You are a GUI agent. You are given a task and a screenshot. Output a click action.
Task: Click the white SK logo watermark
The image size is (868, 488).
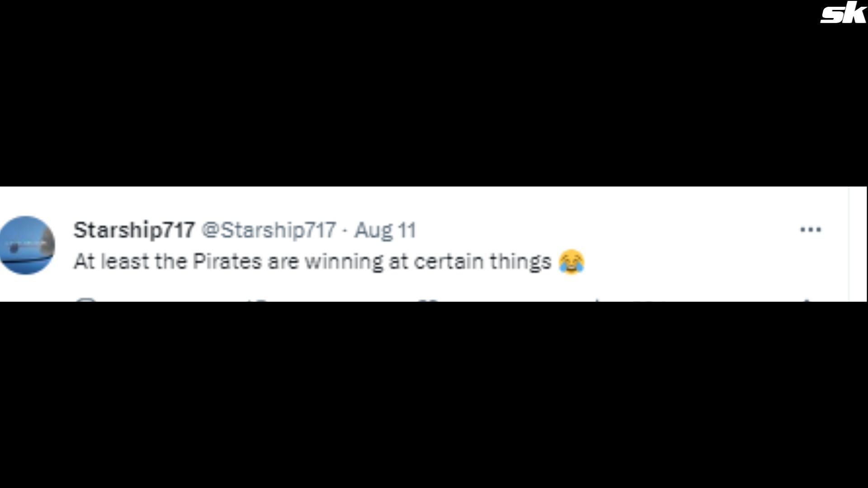click(x=843, y=14)
